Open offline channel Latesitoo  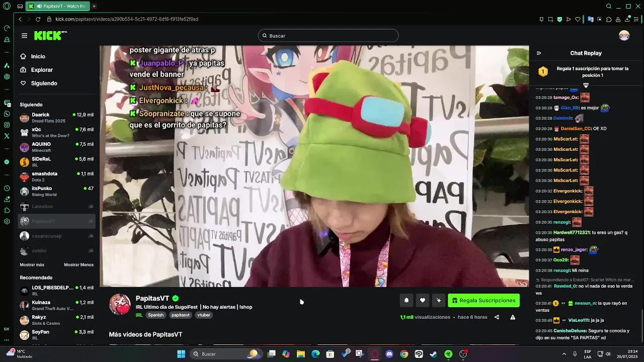pyautogui.click(x=57, y=206)
